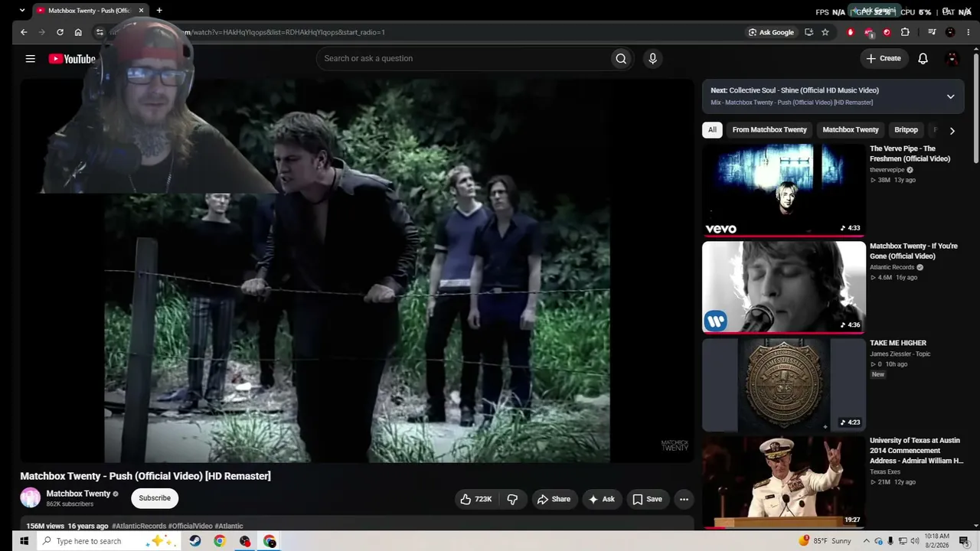Open YouTube notifications bell

(x=923, y=59)
